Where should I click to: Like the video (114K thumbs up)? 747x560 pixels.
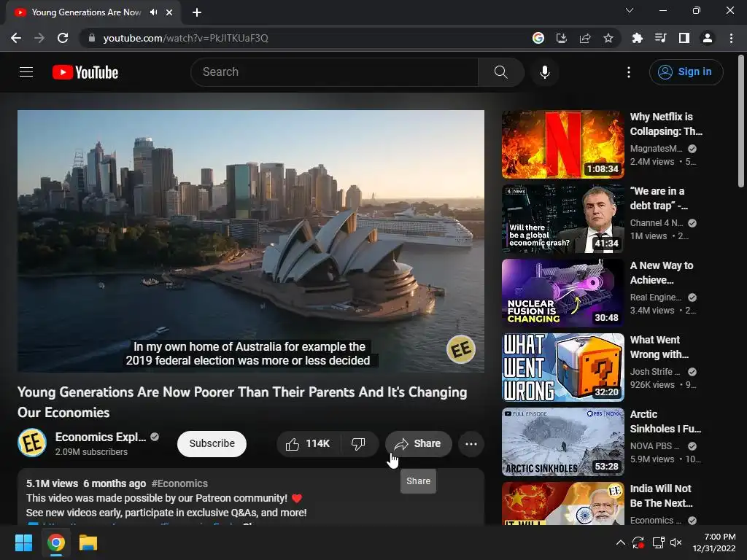click(x=309, y=444)
